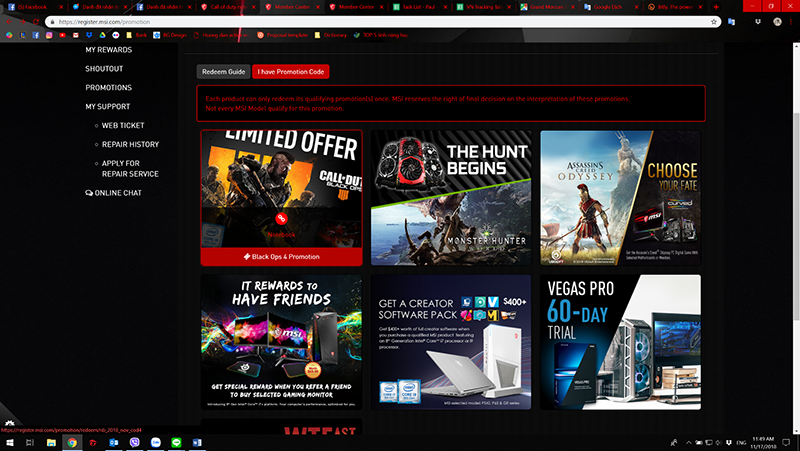Open the Flickr bookmark icon

(116, 35)
